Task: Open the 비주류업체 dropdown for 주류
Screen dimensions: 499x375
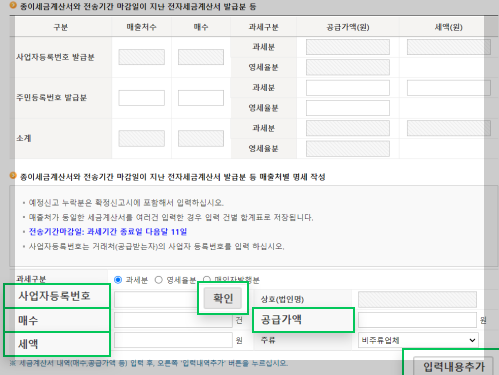Action: [x=418, y=340]
